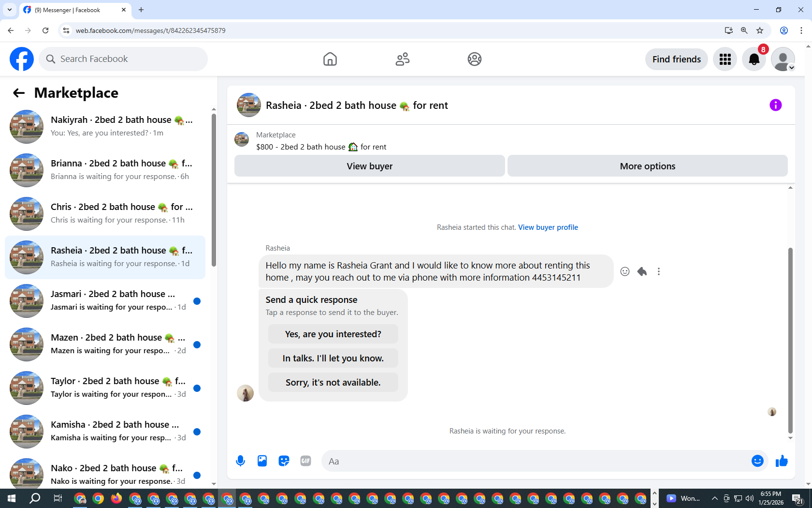Go back in browser history
The width and height of the screenshot is (812, 508).
pos(11,30)
